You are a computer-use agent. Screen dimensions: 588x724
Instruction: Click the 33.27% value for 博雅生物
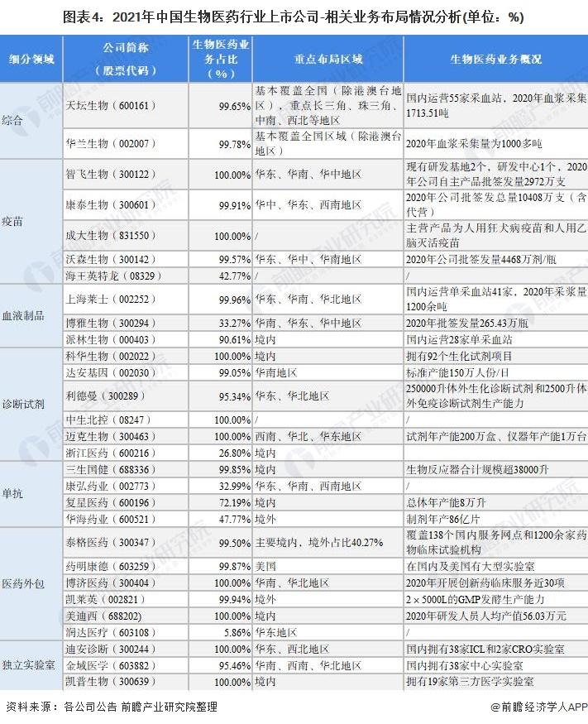[235, 324]
